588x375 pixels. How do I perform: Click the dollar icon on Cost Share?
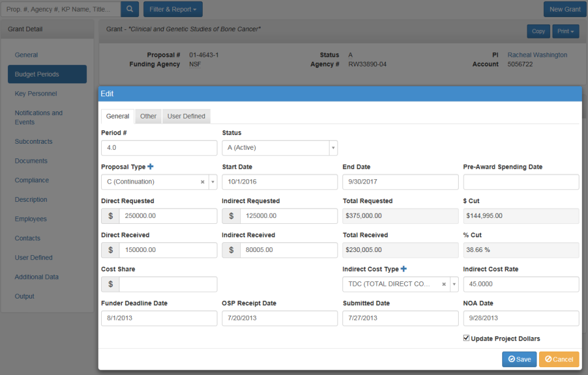111,284
